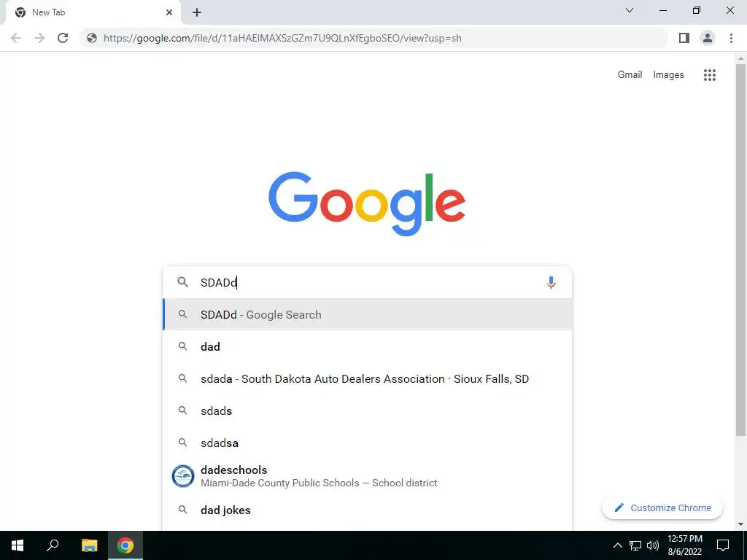747x560 pixels.
Task: Choose the 'sdads' suggestion
Action: coord(368,411)
